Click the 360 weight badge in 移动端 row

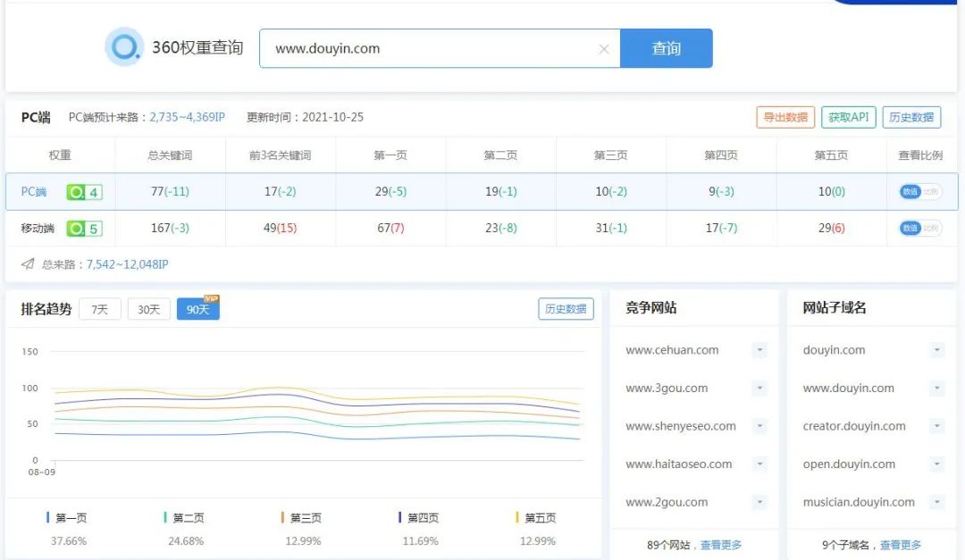(x=84, y=229)
